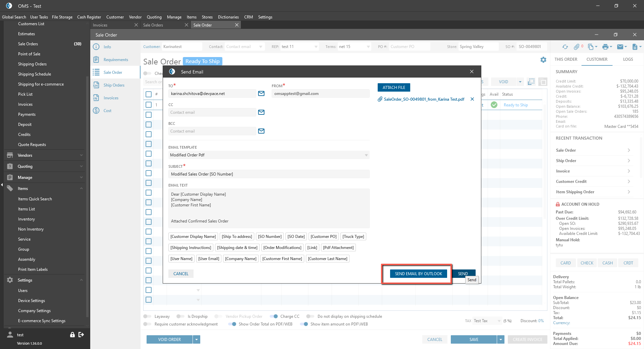644x349 pixels.
Task: Collapse the Items section in the left menu
Action: [81, 189]
